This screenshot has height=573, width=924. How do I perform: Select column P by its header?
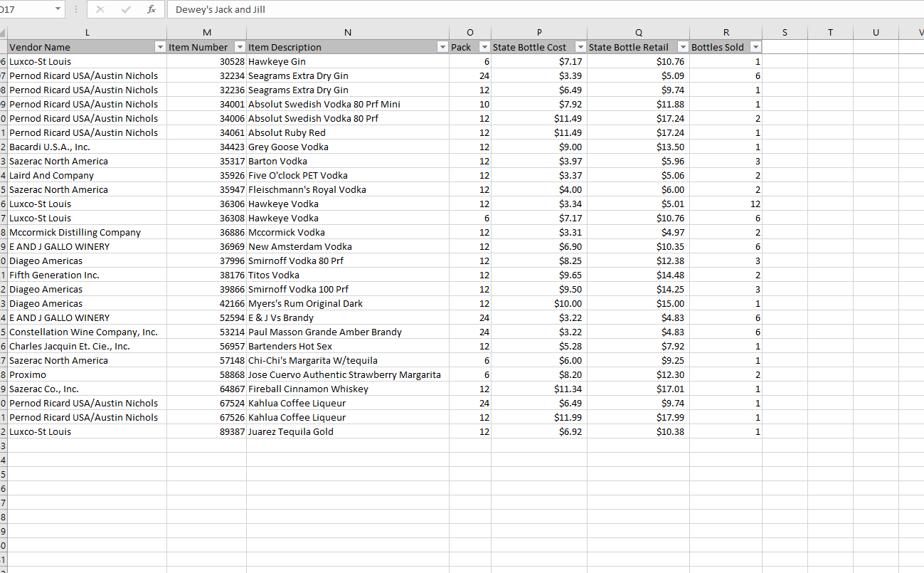tap(539, 32)
